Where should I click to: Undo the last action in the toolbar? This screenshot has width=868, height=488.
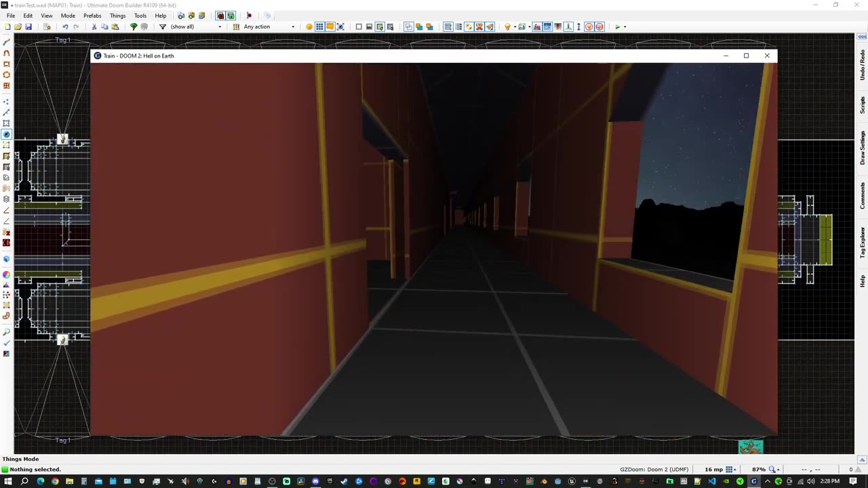click(65, 26)
